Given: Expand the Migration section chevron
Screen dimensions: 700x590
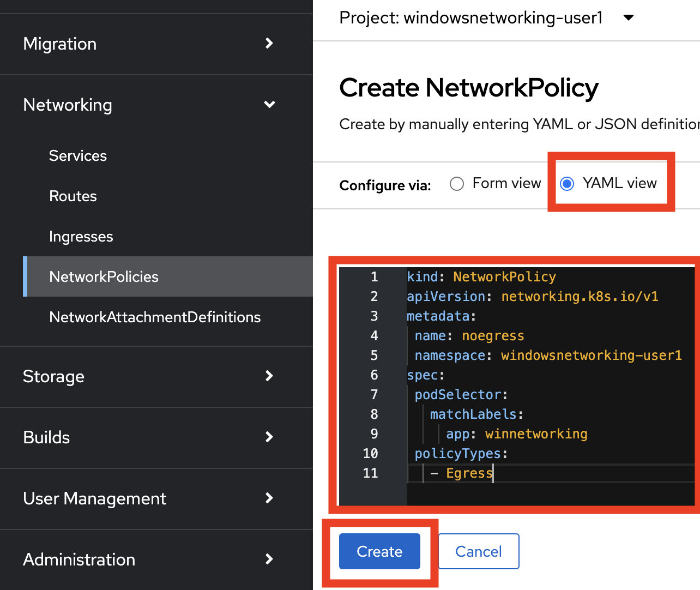Looking at the screenshot, I should [x=269, y=44].
